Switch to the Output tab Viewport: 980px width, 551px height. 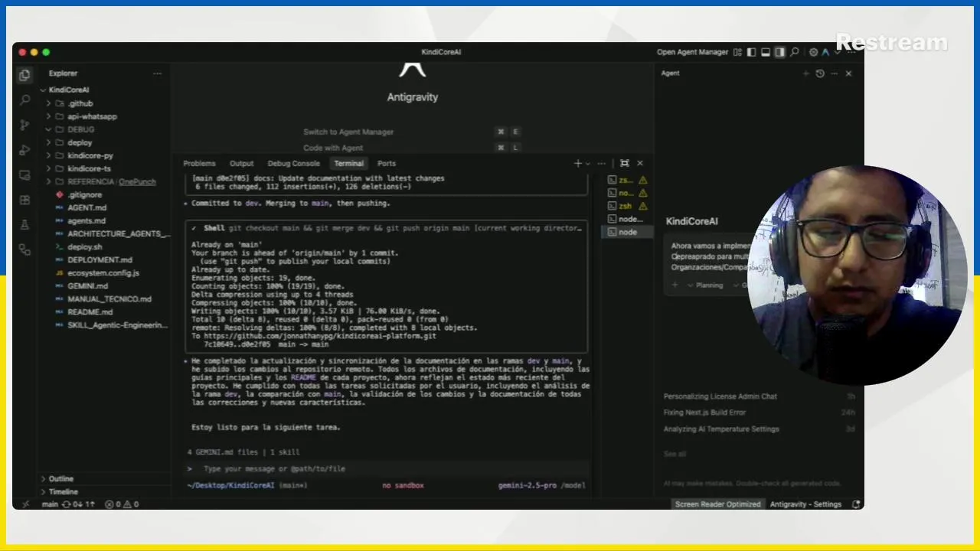point(241,163)
